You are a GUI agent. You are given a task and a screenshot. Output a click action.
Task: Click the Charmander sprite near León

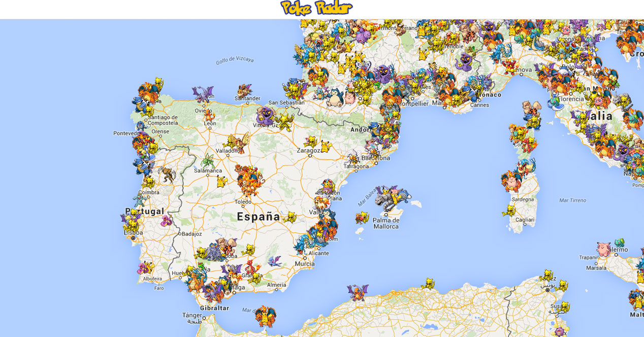[x=209, y=115]
